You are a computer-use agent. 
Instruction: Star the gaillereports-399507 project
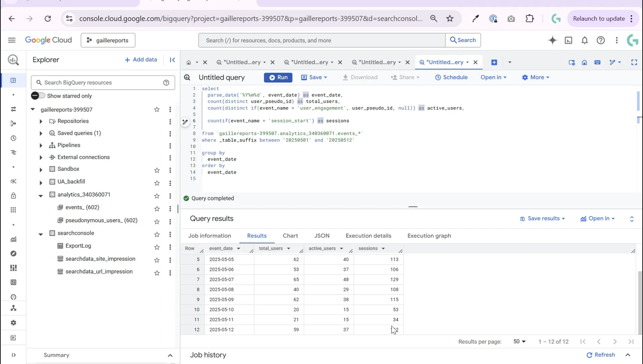coord(157,109)
